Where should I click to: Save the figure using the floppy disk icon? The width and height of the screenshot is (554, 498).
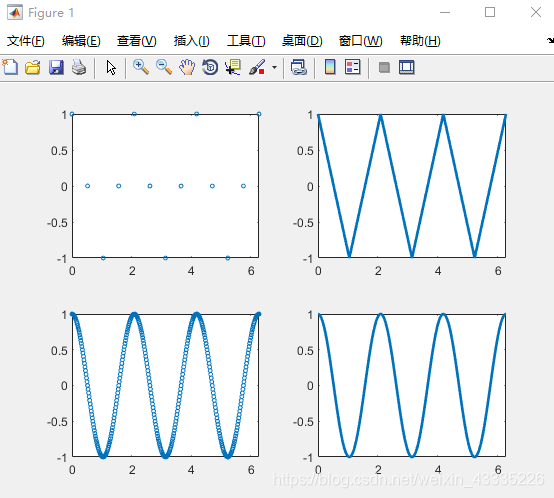(x=56, y=67)
